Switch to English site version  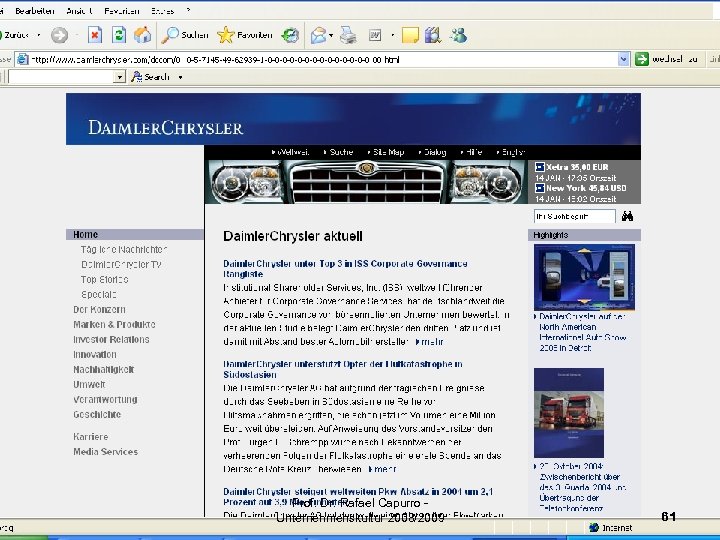[x=511, y=152]
